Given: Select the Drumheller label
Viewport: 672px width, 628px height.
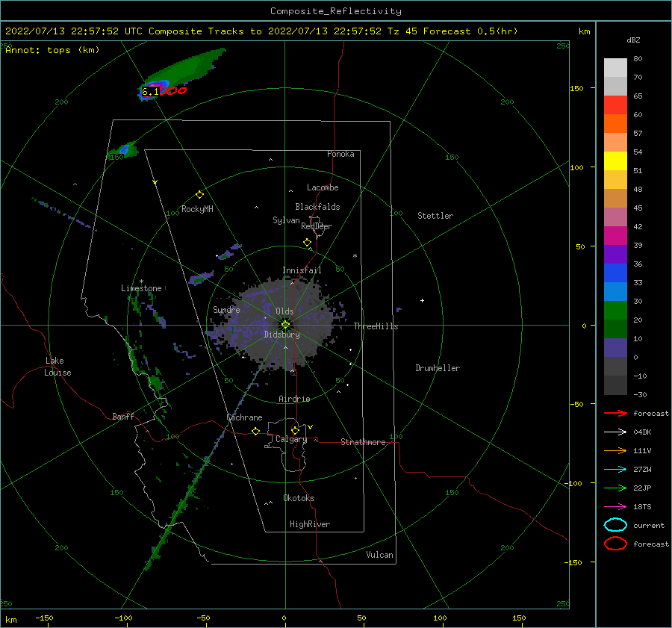Looking at the screenshot, I should click(x=438, y=368).
